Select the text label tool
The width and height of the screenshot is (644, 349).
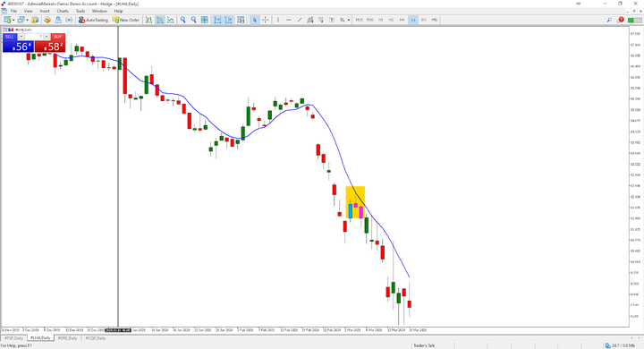(x=332, y=20)
